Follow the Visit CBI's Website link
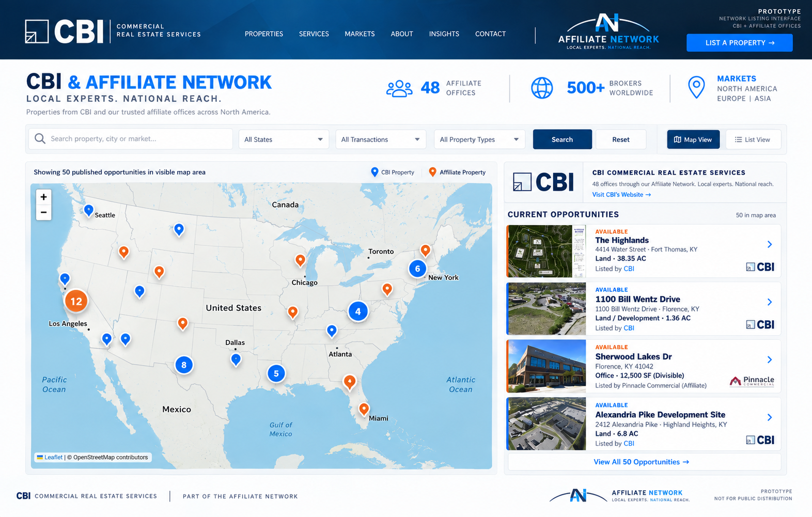 point(621,195)
